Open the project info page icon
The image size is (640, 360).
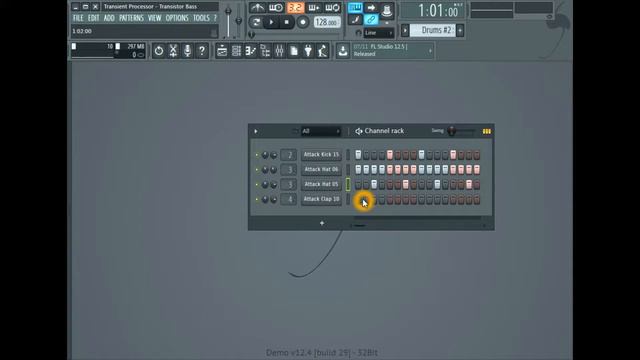tap(294, 51)
